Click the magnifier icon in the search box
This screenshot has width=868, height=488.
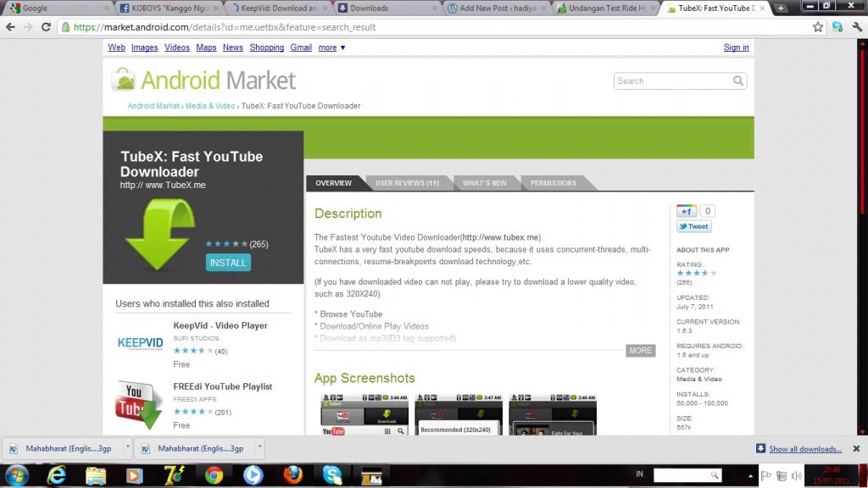(x=738, y=81)
